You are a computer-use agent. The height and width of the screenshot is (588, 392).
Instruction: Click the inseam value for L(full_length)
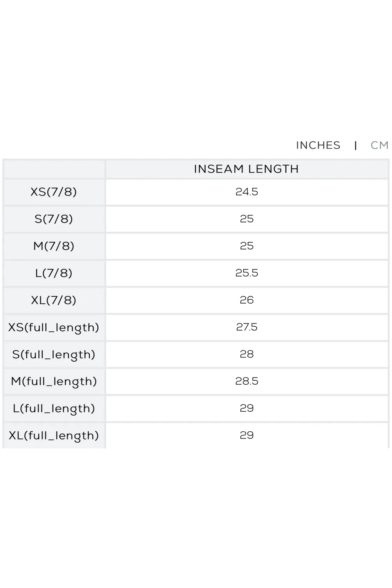[x=247, y=408]
